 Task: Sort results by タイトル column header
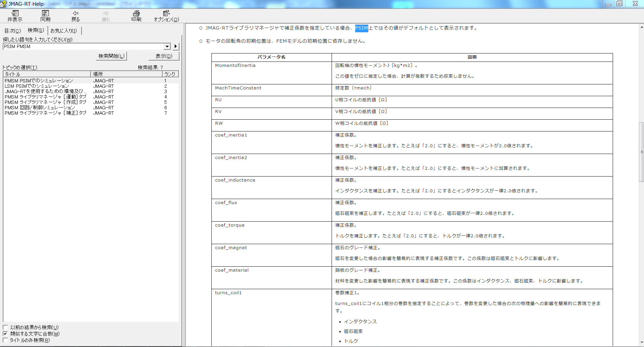coord(46,74)
